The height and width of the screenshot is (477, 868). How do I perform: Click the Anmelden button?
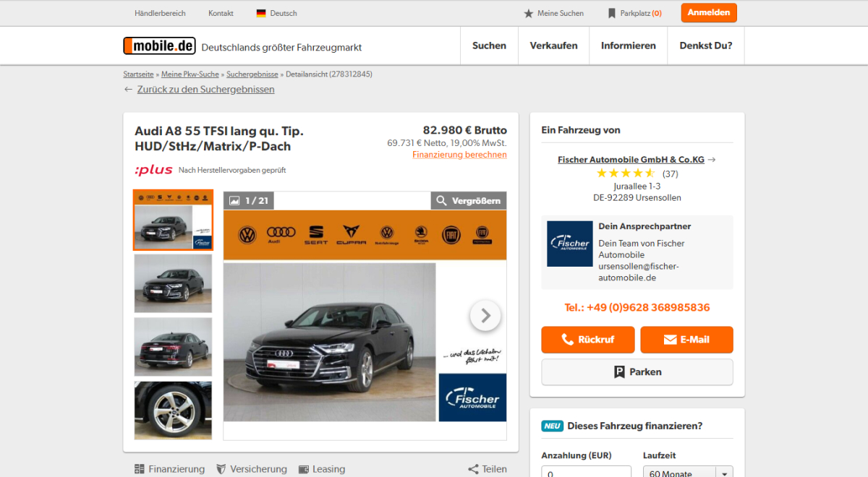(709, 13)
